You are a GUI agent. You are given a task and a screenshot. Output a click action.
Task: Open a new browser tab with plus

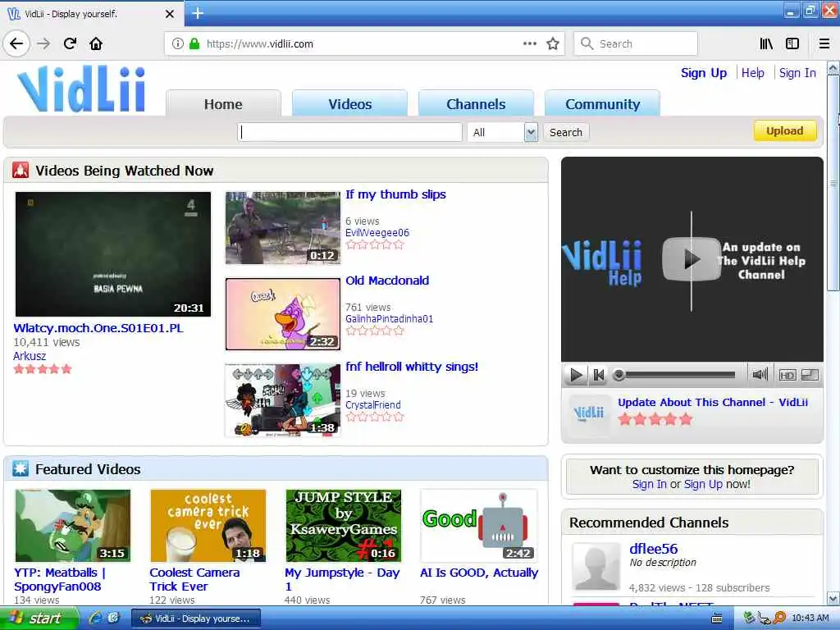tap(198, 13)
